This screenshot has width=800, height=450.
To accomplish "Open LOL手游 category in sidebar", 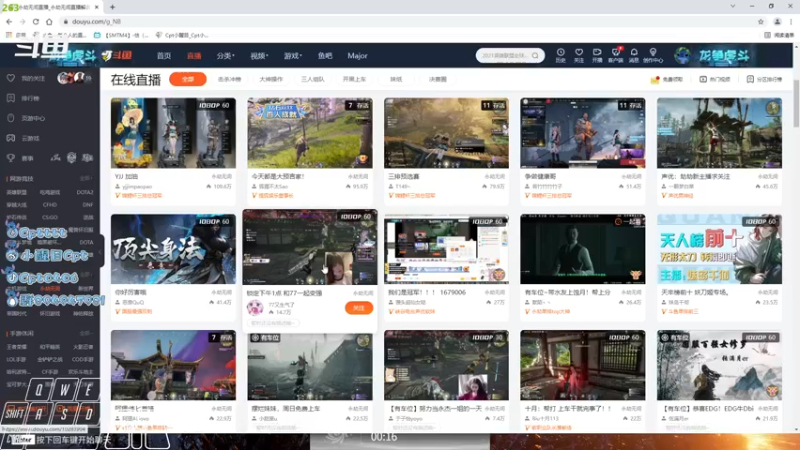I will [x=16, y=360].
